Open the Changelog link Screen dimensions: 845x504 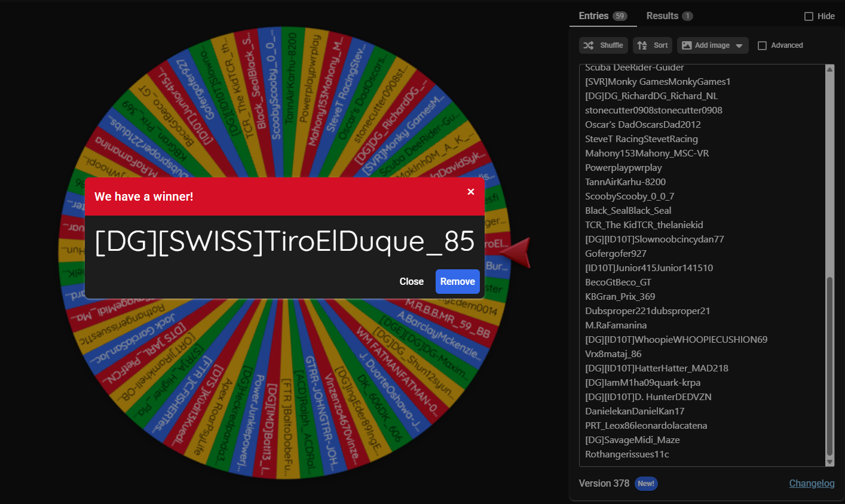(812, 484)
